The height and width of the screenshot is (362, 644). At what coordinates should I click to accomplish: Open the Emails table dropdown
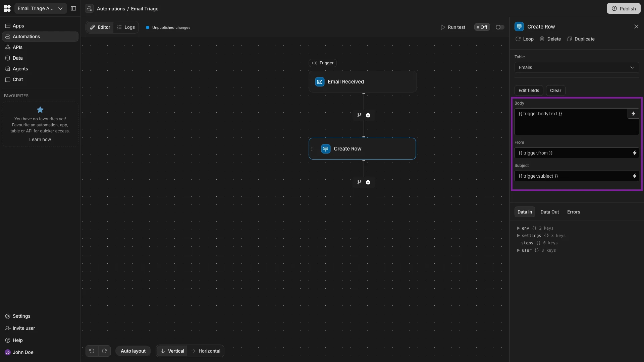click(x=576, y=67)
